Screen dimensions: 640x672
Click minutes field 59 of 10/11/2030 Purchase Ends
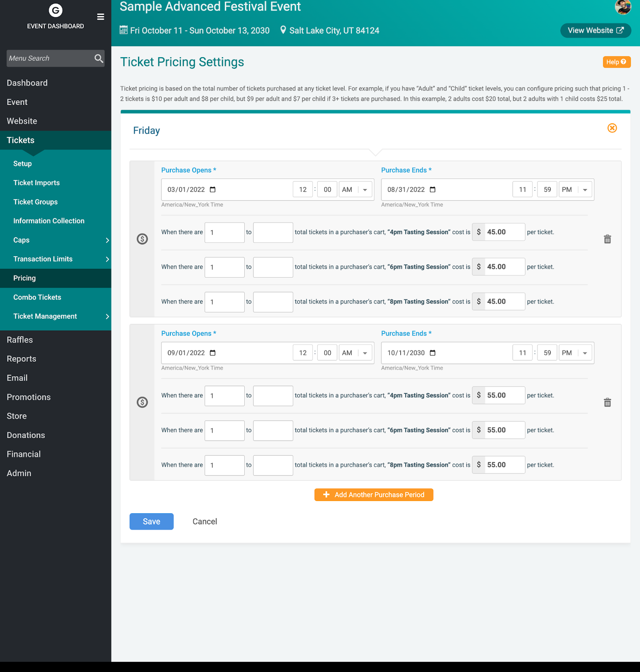click(x=547, y=353)
